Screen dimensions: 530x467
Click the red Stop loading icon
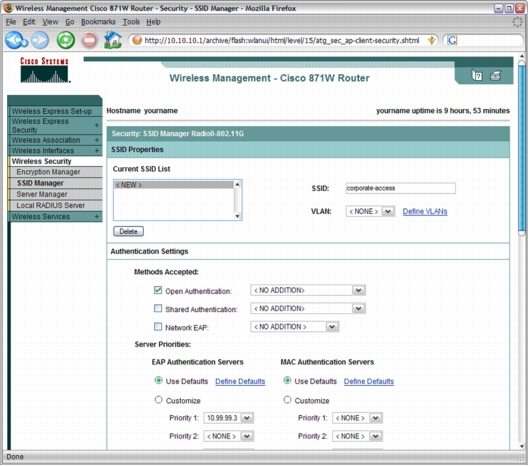(89, 40)
